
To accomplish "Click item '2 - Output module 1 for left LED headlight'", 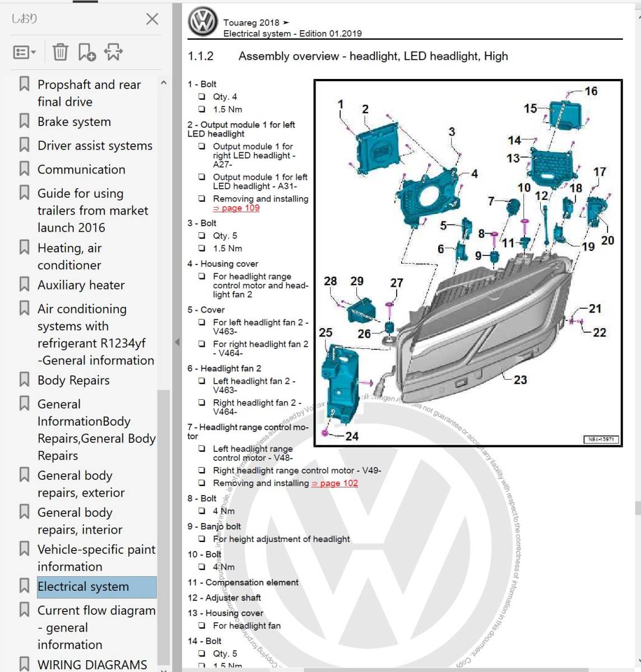I will 241,129.
